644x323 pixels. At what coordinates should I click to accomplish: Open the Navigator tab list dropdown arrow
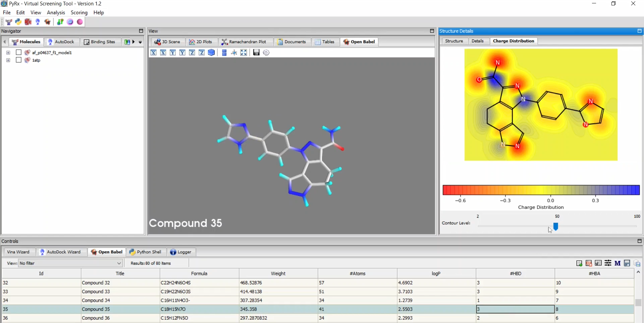(140, 42)
